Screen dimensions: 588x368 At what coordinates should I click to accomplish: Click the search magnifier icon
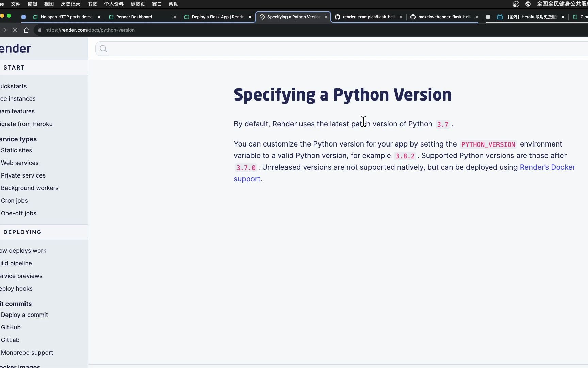(103, 49)
